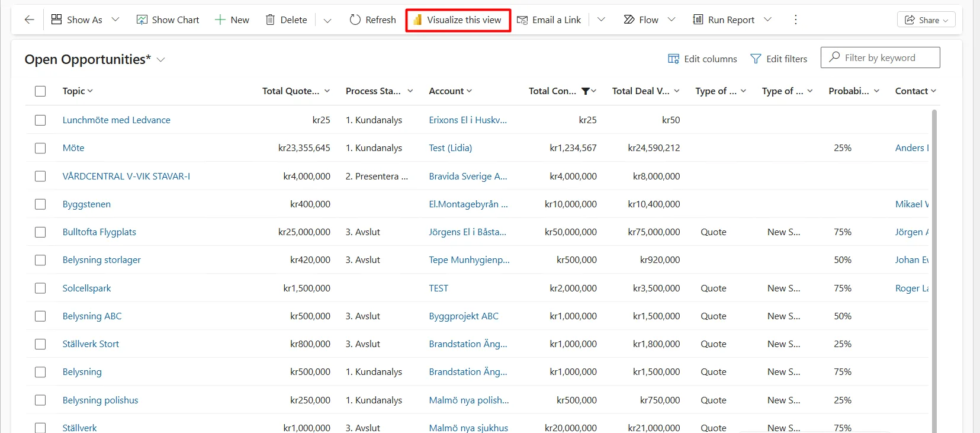Open Visualize this view Power BI

tap(458, 20)
